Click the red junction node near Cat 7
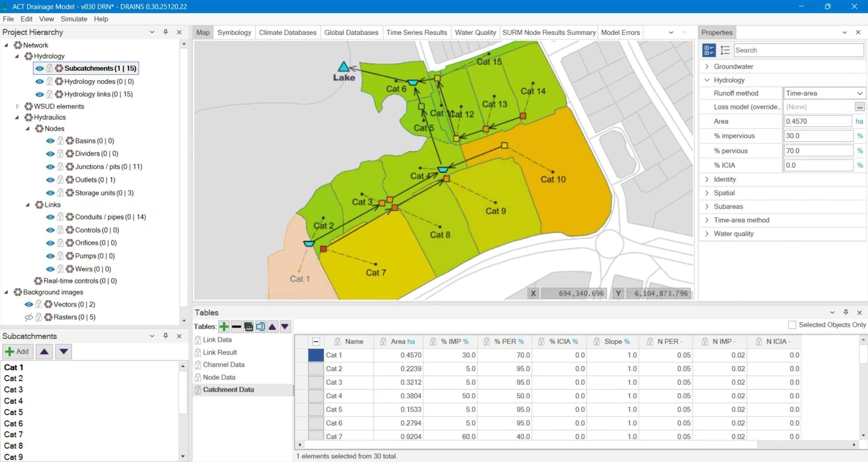 (323, 249)
